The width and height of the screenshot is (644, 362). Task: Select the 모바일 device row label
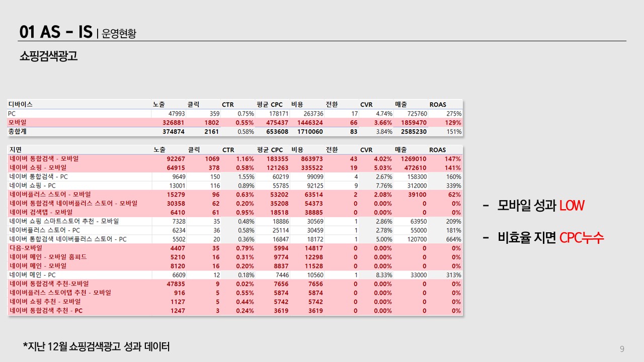pyautogui.click(x=18, y=123)
